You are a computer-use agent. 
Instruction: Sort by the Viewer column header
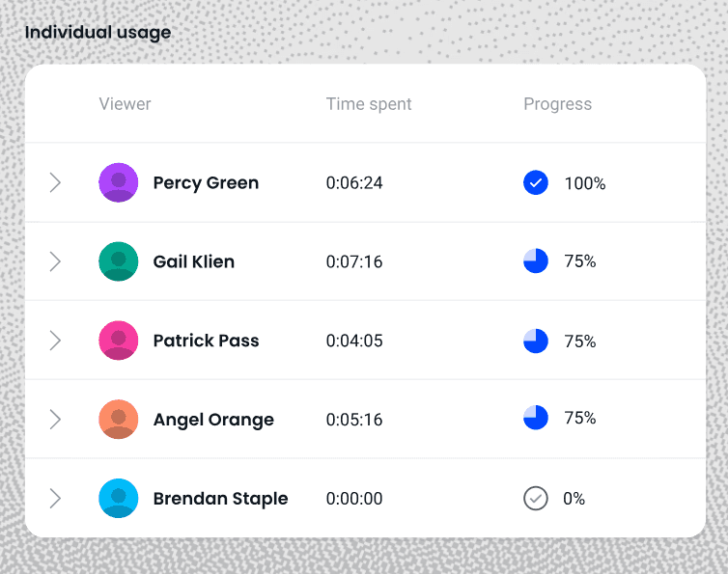click(125, 104)
